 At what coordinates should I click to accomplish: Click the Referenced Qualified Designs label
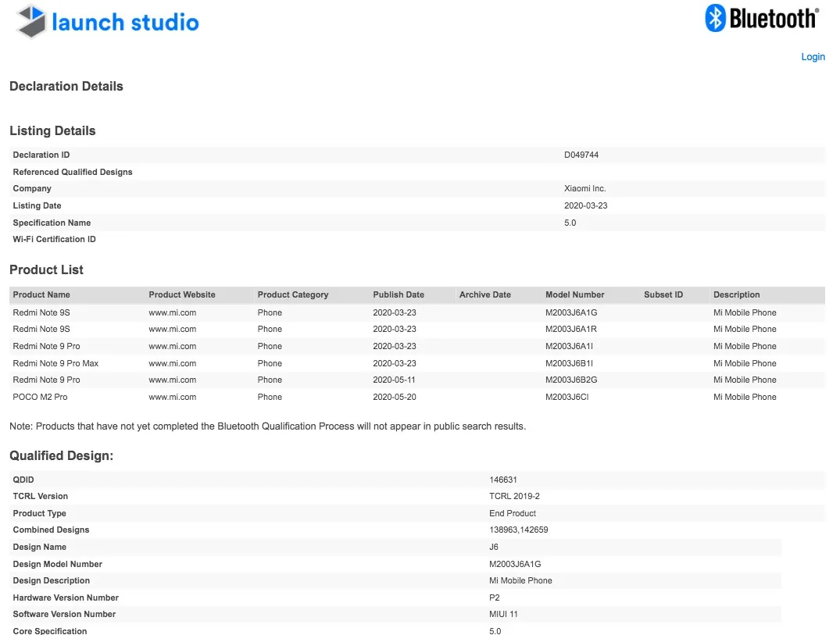[73, 172]
